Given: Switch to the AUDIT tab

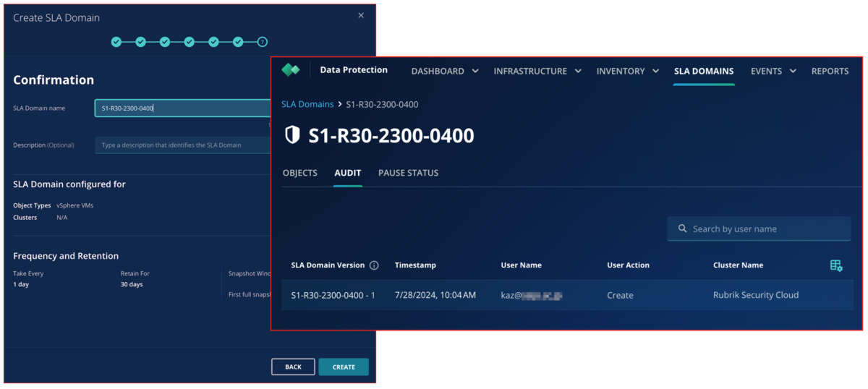Looking at the screenshot, I should (348, 173).
